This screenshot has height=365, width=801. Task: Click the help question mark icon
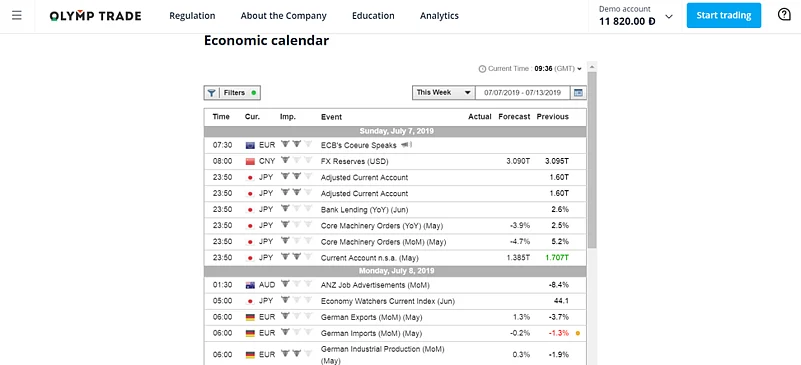(x=784, y=14)
